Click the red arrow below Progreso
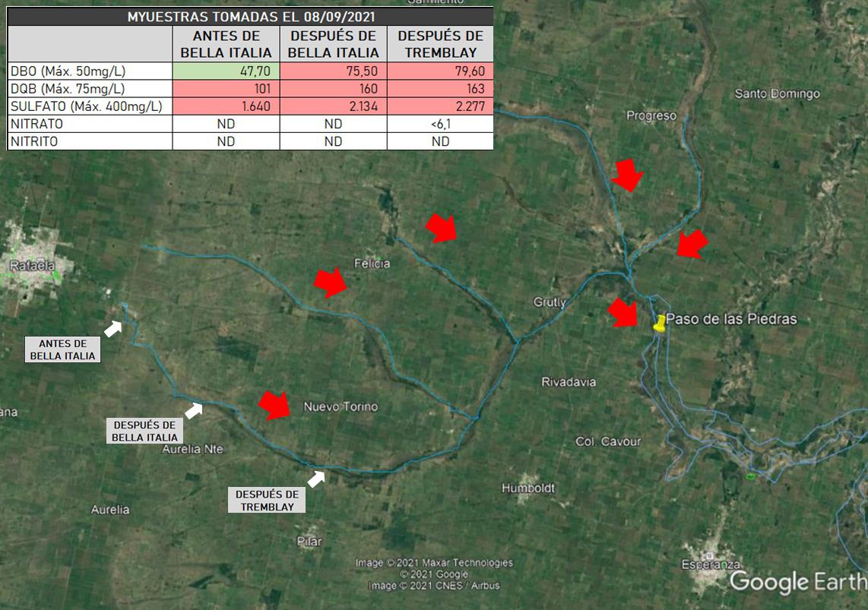Viewport: 868px width, 610px height. pos(628,175)
